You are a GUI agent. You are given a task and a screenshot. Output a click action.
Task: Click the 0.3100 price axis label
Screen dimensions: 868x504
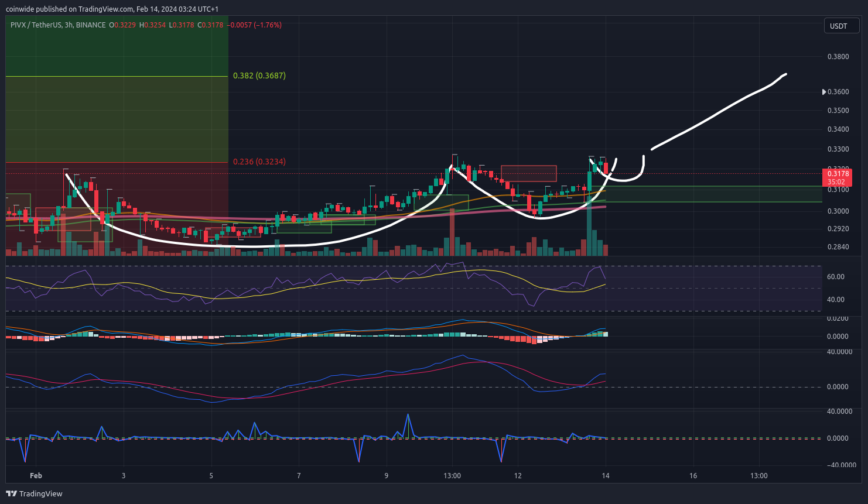pyautogui.click(x=838, y=190)
